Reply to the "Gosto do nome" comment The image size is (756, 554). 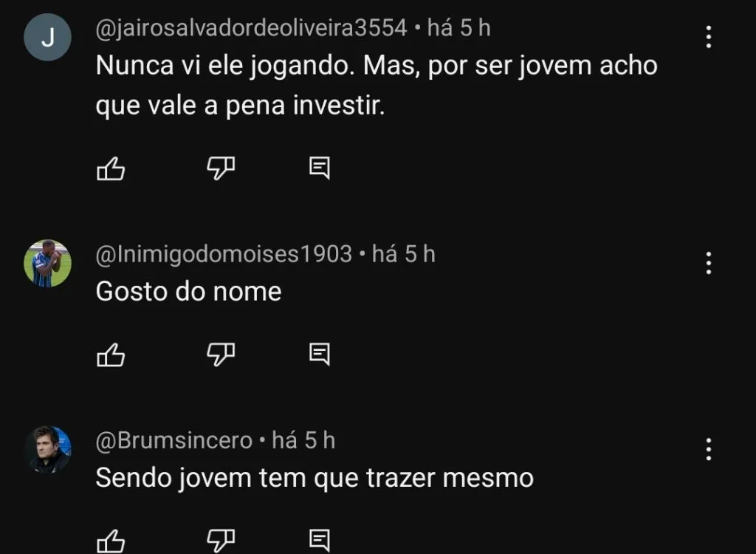pyautogui.click(x=317, y=355)
